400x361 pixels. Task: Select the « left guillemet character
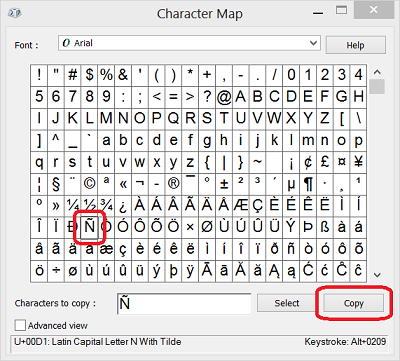pos(123,184)
